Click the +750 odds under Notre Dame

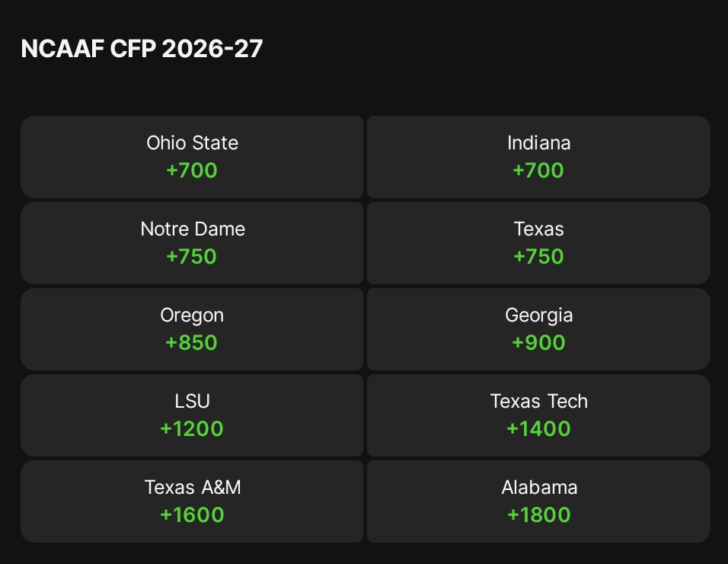click(x=192, y=257)
